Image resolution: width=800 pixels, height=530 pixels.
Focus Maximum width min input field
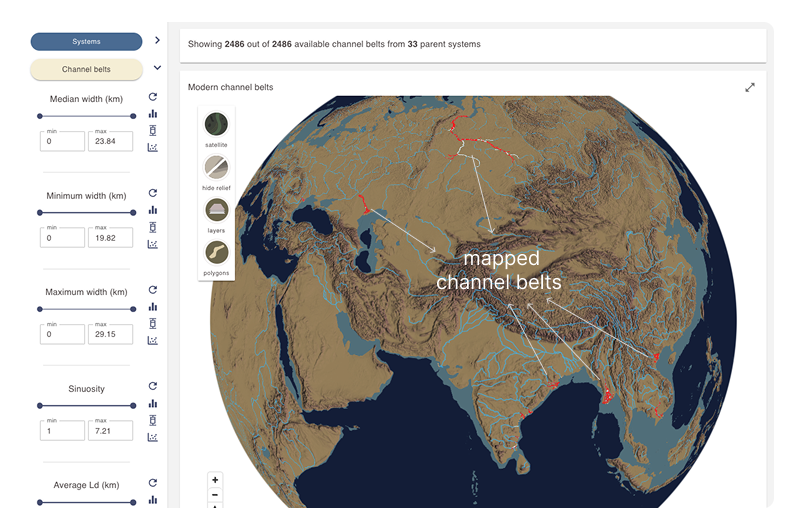(62, 334)
